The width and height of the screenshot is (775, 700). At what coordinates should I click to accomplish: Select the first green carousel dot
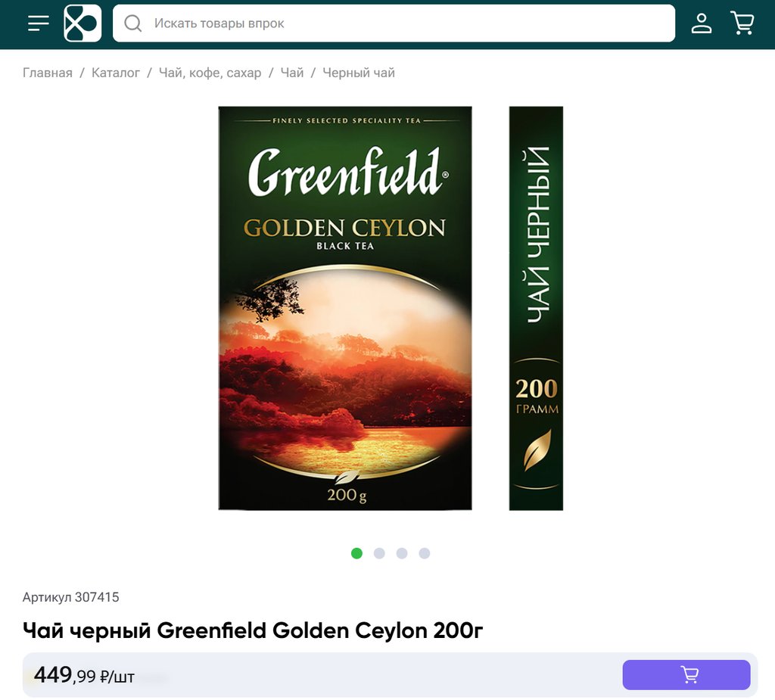click(357, 553)
